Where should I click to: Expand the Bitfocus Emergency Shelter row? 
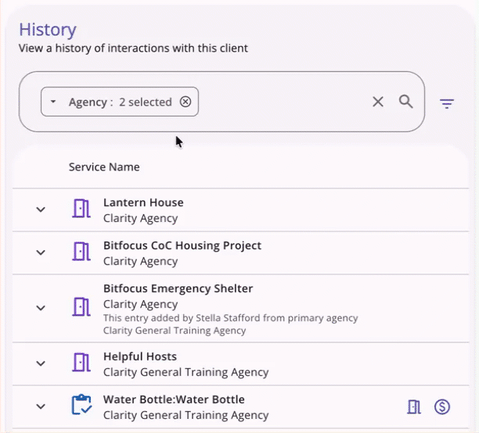click(x=41, y=308)
